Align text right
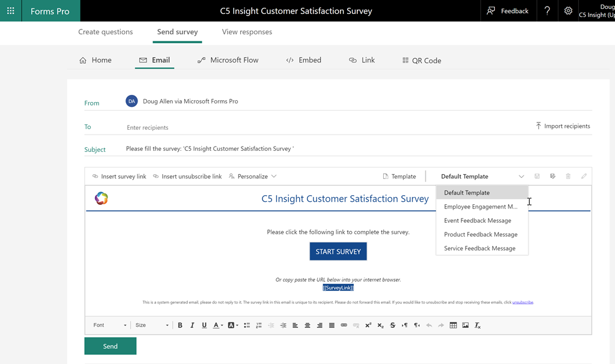Image resolution: width=615 pixels, height=364 pixels. (x=320, y=325)
